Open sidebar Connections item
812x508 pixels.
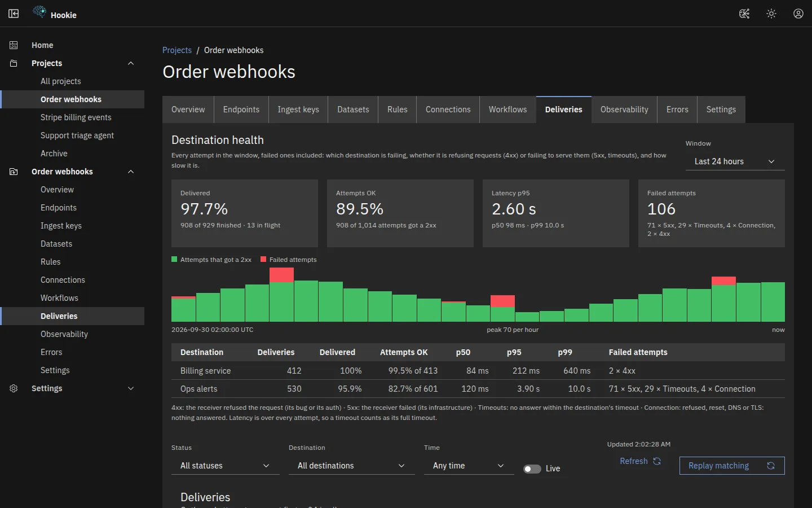point(72,280)
